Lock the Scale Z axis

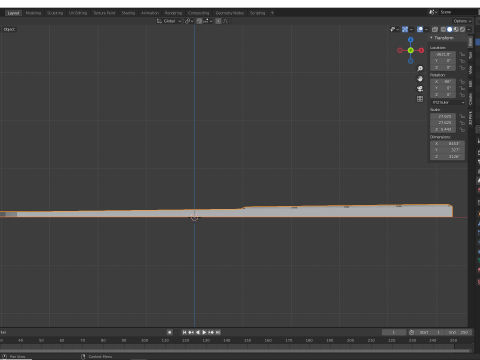pos(462,129)
